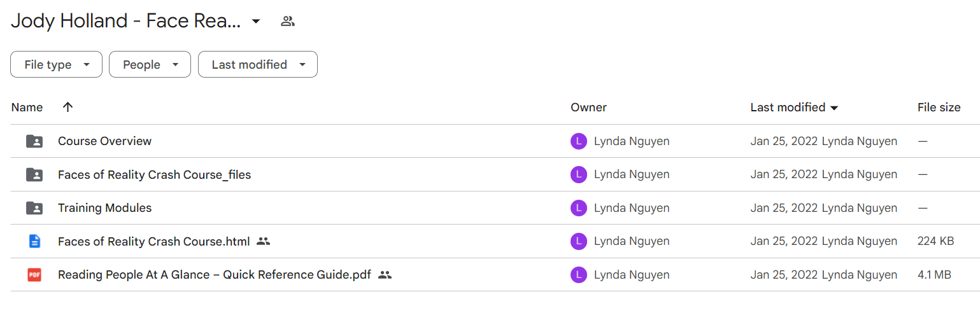Click modified date in Crash Course.html row
The image size is (980, 334).
pyautogui.click(x=784, y=241)
